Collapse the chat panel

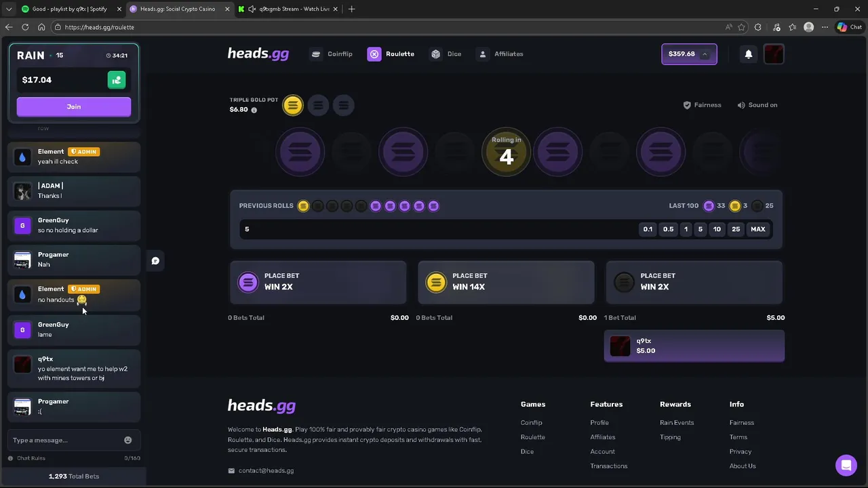[x=155, y=261]
